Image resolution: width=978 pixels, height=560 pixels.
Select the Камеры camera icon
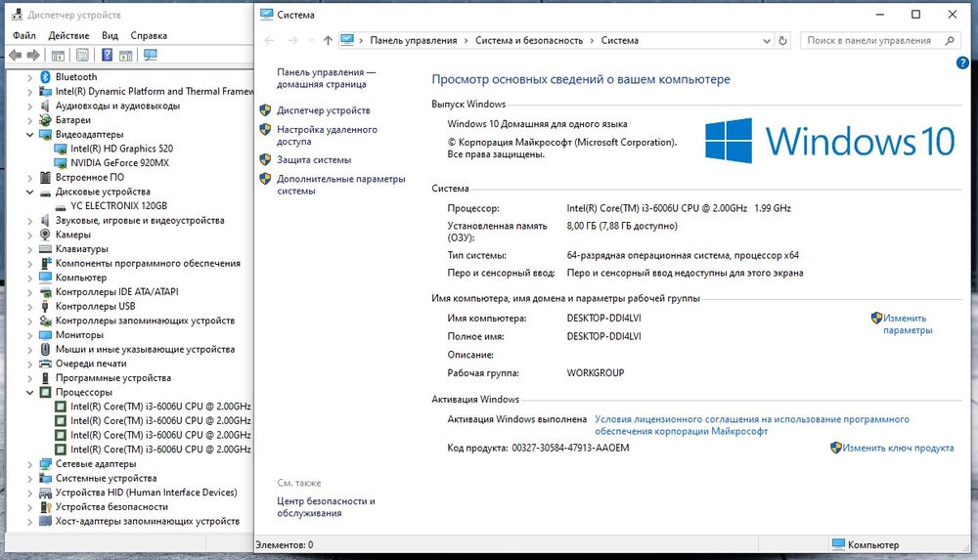45,235
